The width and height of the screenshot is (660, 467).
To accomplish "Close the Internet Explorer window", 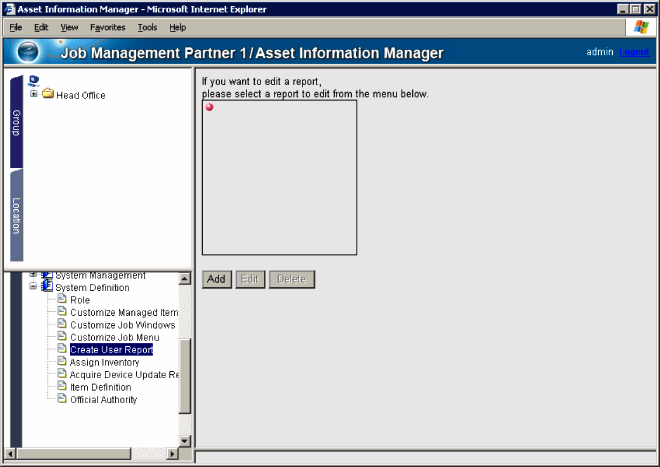I will [650, 9].
